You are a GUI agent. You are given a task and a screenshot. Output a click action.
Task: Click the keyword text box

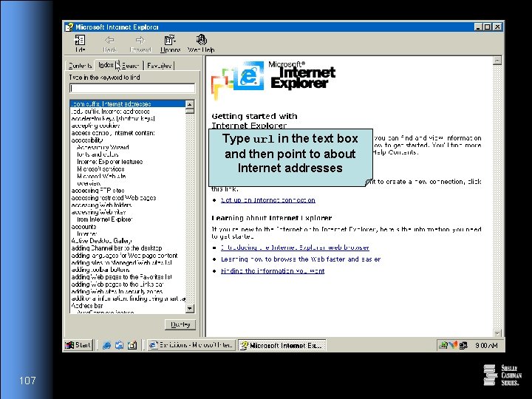tap(132, 88)
